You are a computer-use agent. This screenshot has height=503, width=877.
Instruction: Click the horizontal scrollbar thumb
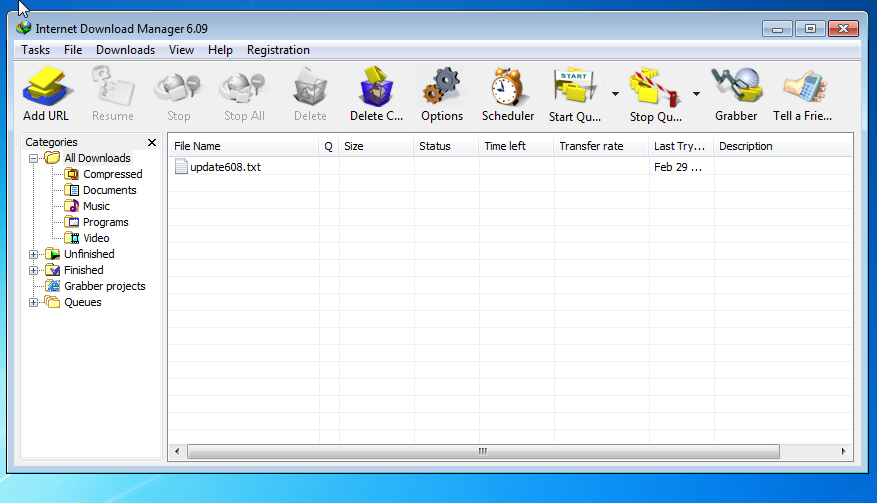(x=483, y=451)
